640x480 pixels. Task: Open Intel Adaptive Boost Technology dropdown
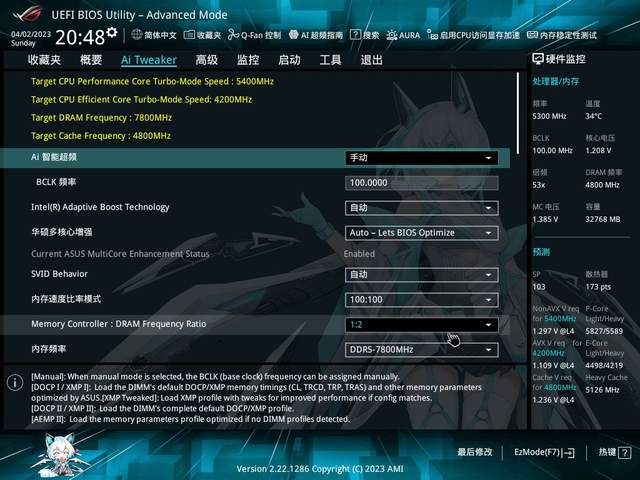pyautogui.click(x=422, y=208)
